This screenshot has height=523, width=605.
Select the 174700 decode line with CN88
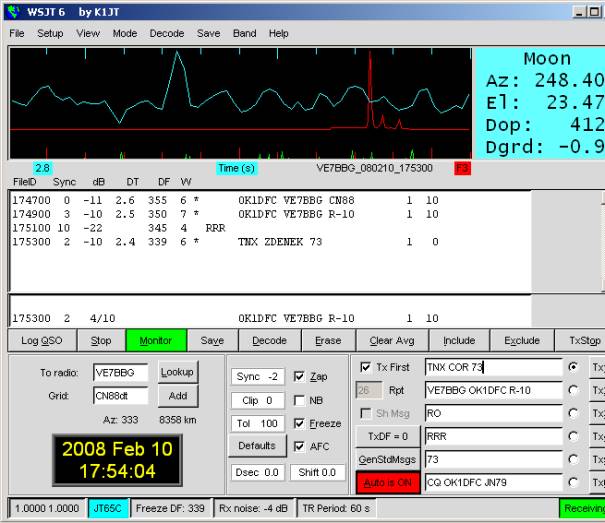[x=225, y=200]
